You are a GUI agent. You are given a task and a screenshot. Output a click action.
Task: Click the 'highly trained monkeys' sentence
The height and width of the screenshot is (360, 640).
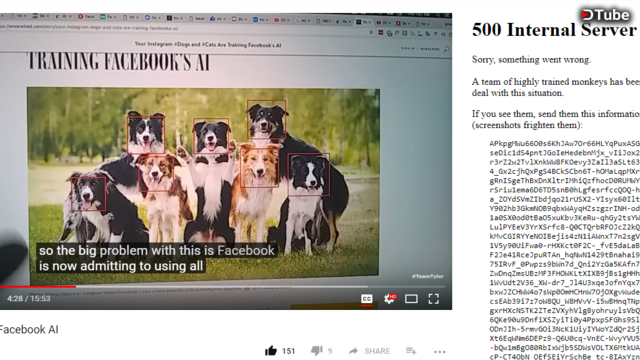(556, 87)
